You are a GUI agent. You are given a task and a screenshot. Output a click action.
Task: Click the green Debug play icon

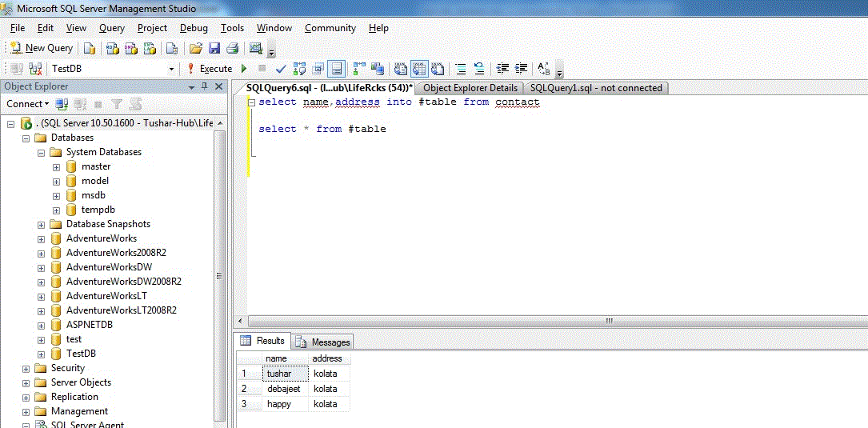click(244, 69)
